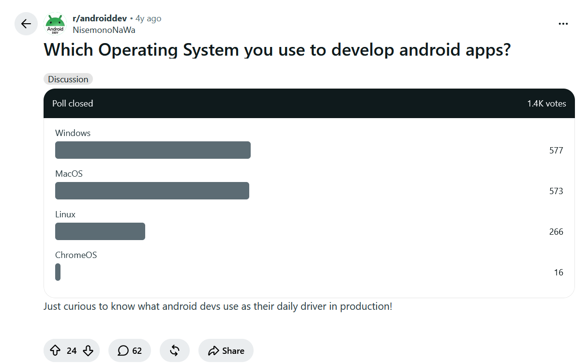Click the Linux poll result bar

pyautogui.click(x=100, y=231)
